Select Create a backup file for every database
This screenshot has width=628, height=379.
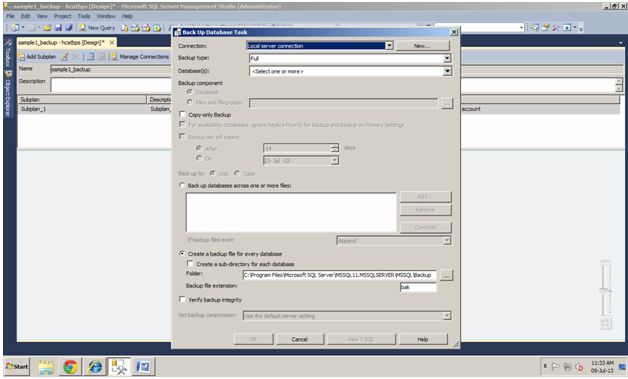(x=182, y=253)
